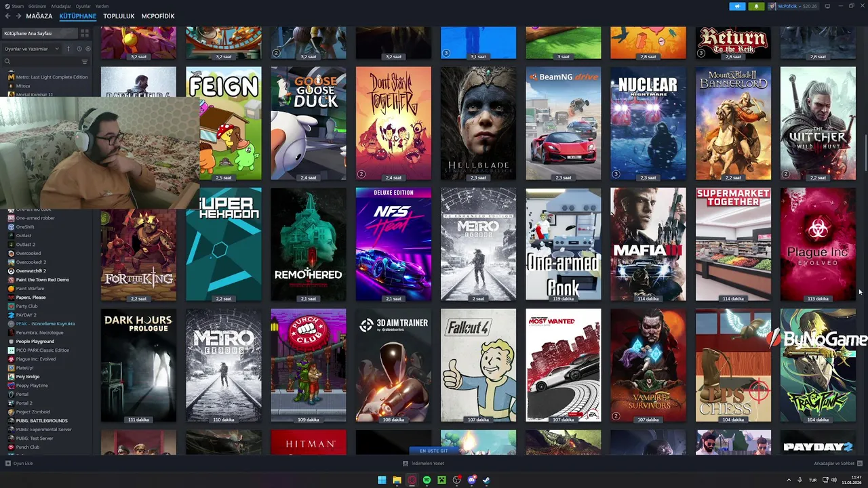Open the announcements megaphone button
Viewport: 868px width, 488px height.
tap(737, 6)
